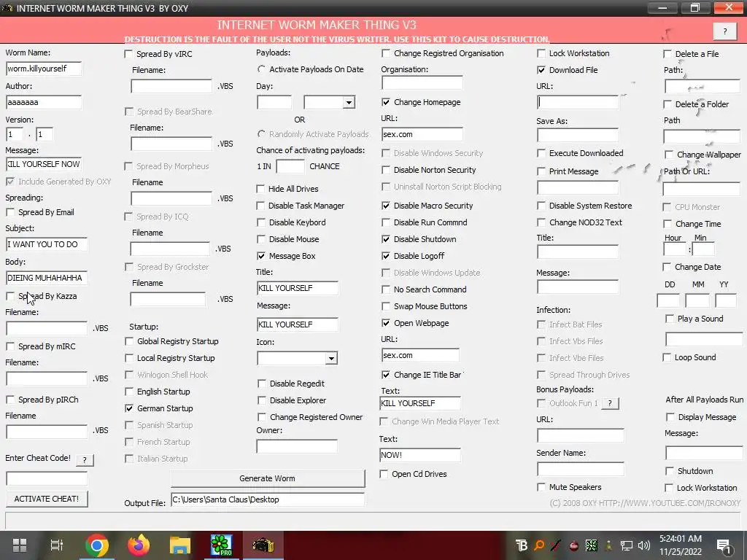Click the Change Homepage URL field
This screenshot has height=560, width=747.
(422, 134)
